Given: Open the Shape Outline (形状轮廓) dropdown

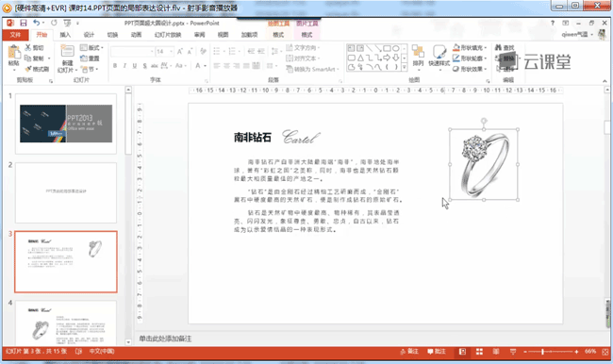Looking at the screenshot, I should click(x=470, y=58).
